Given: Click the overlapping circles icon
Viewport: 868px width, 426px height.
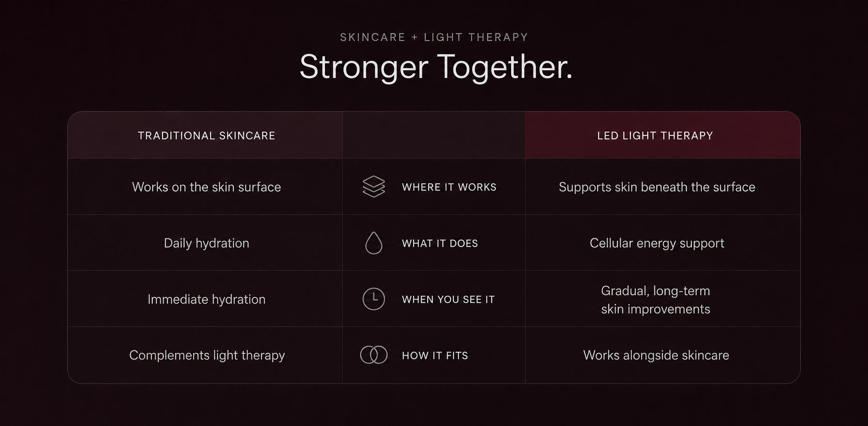Looking at the screenshot, I should (x=373, y=355).
